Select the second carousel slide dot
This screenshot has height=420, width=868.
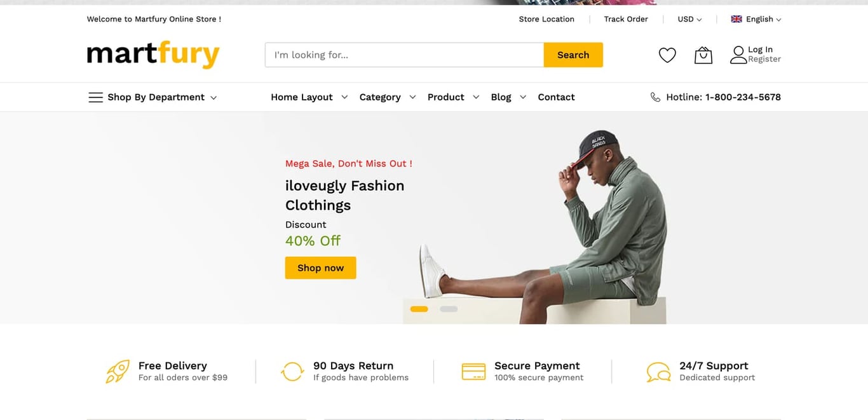449,309
